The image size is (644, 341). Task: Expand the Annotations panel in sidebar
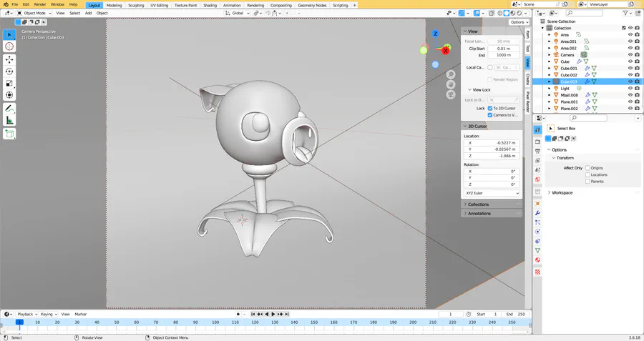tap(492, 213)
